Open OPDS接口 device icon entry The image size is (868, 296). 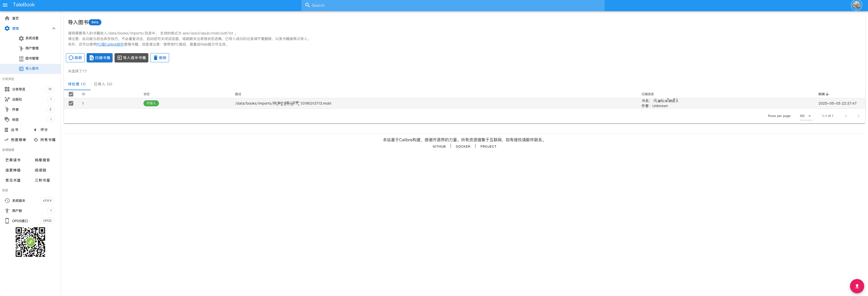point(7,221)
